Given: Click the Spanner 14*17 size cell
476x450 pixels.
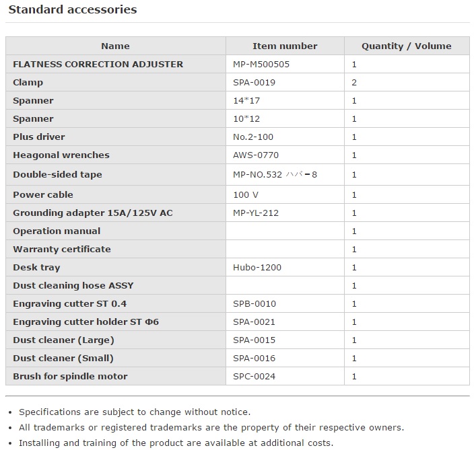Looking at the screenshot, I should pos(246,101).
